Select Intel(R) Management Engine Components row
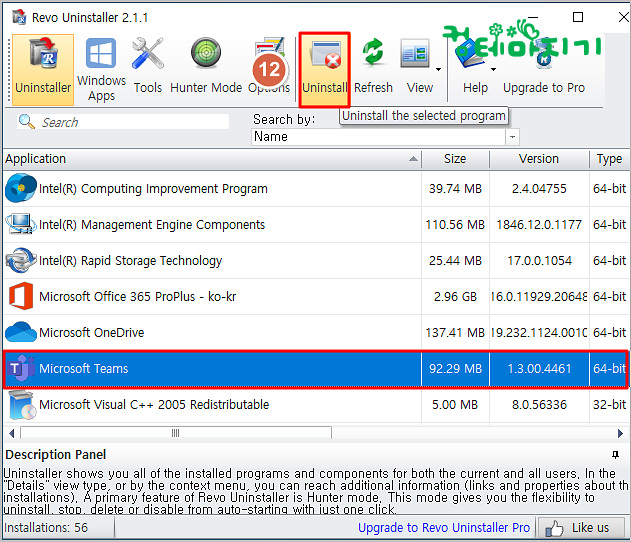Screen dimensions: 631x542 [x=316, y=225]
